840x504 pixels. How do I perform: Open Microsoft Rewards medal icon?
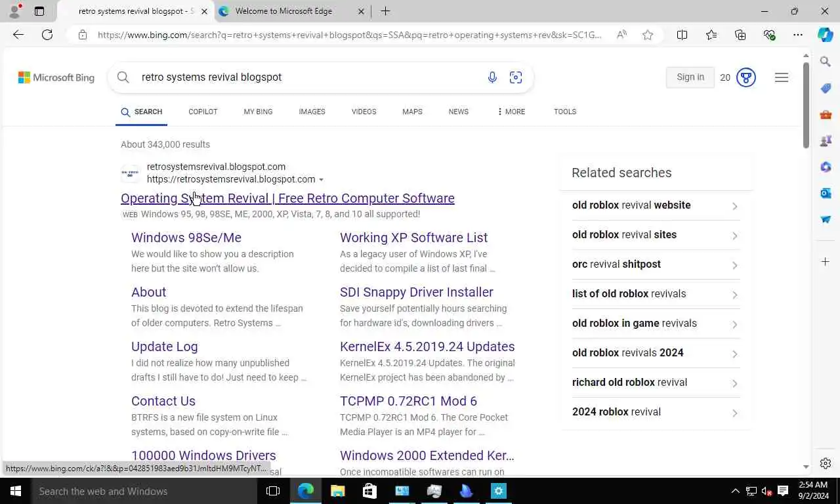(x=746, y=77)
